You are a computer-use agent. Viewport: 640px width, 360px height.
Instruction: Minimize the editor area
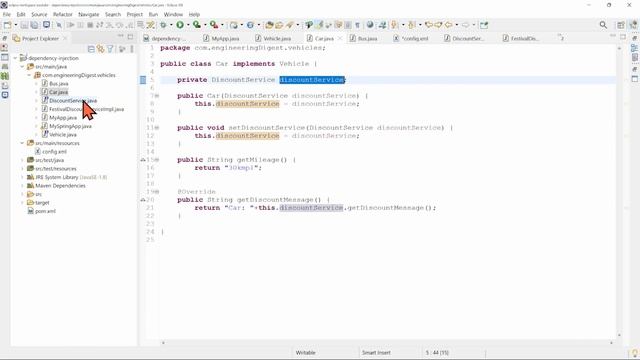pyautogui.click(x=612, y=37)
